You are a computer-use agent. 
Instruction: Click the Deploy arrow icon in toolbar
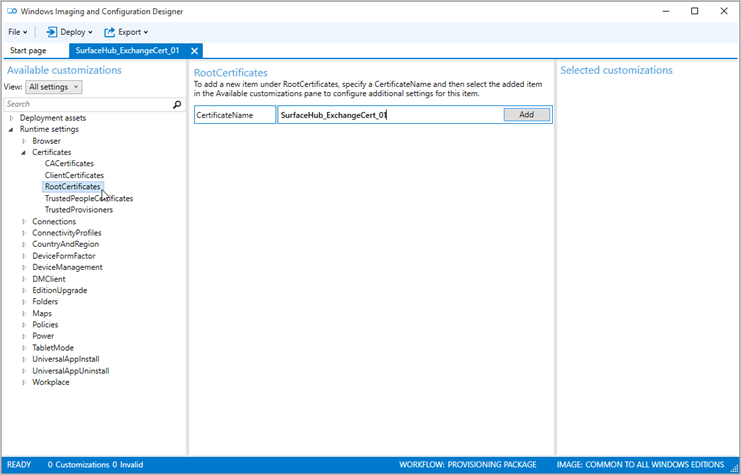click(51, 32)
